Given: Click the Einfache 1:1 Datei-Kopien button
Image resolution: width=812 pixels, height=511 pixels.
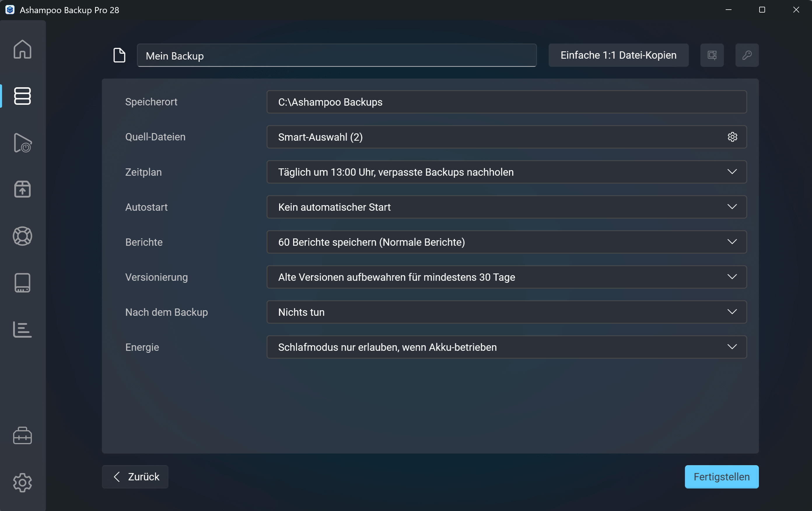Looking at the screenshot, I should click(x=618, y=55).
